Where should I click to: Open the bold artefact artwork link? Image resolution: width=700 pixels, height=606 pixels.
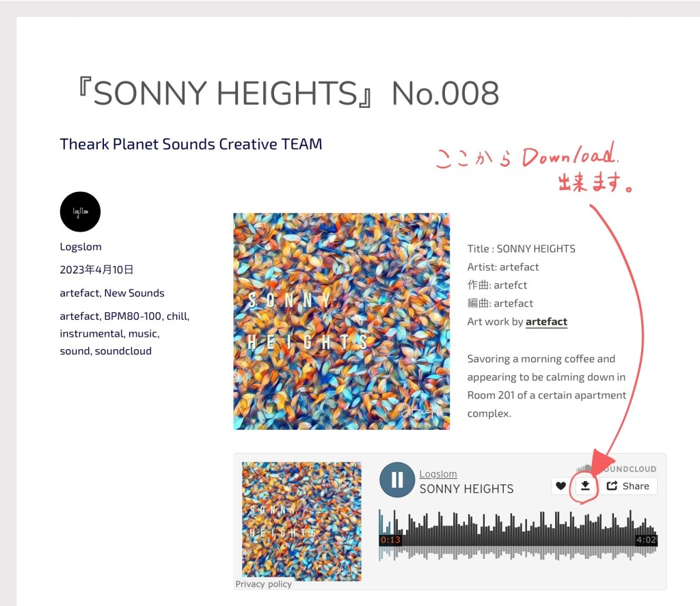pos(546,322)
